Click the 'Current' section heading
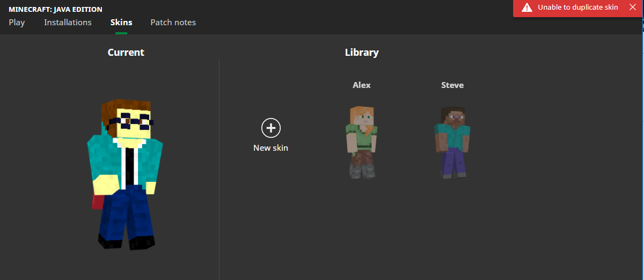644x280 pixels. click(126, 52)
